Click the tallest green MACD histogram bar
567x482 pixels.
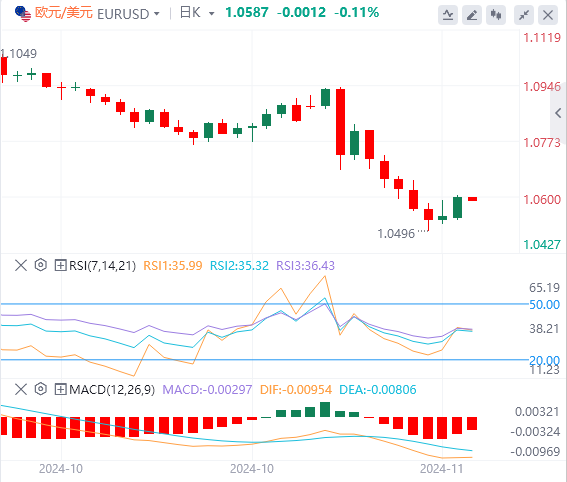tap(325, 409)
